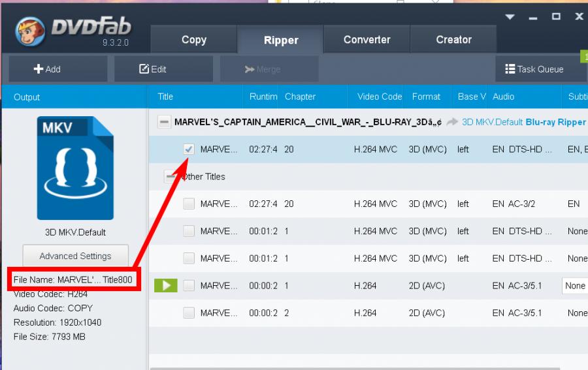This screenshot has width=588, height=370.
Task: Play preview of the 00:00:2 one-chapter title
Action: [x=166, y=285]
